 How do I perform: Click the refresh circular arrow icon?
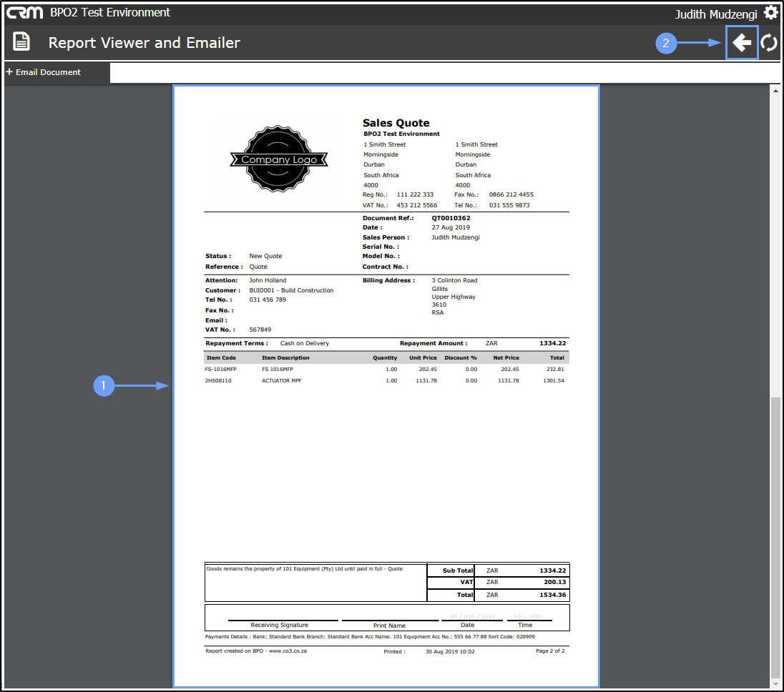click(769, 43)
